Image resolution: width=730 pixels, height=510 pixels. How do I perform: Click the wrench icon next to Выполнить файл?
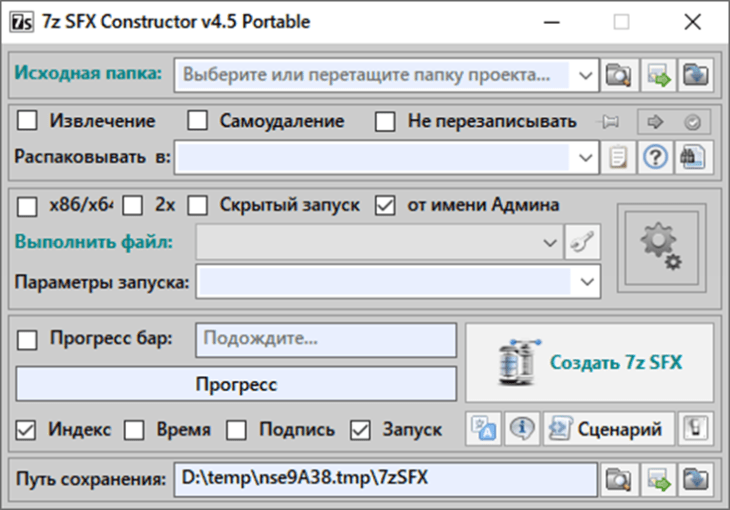click(582, 242)
